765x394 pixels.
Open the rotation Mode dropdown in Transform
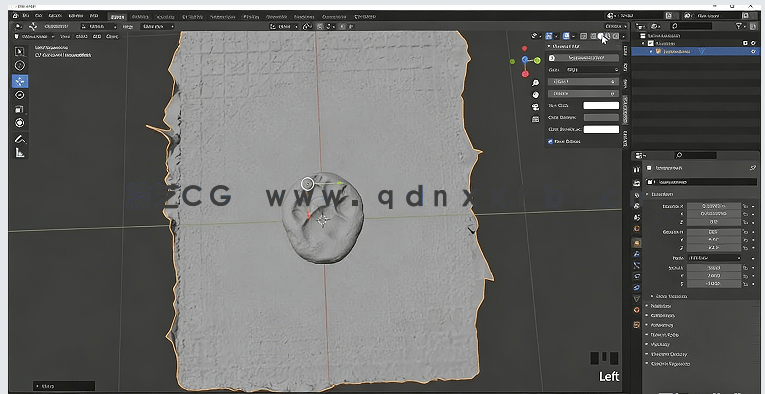(x=714, y=258)
